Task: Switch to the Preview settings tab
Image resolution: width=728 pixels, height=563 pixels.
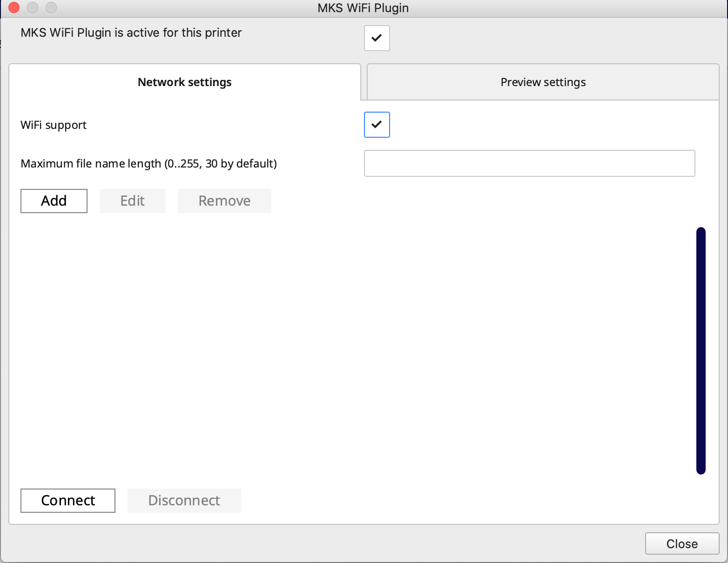Action: coord(542,82)
